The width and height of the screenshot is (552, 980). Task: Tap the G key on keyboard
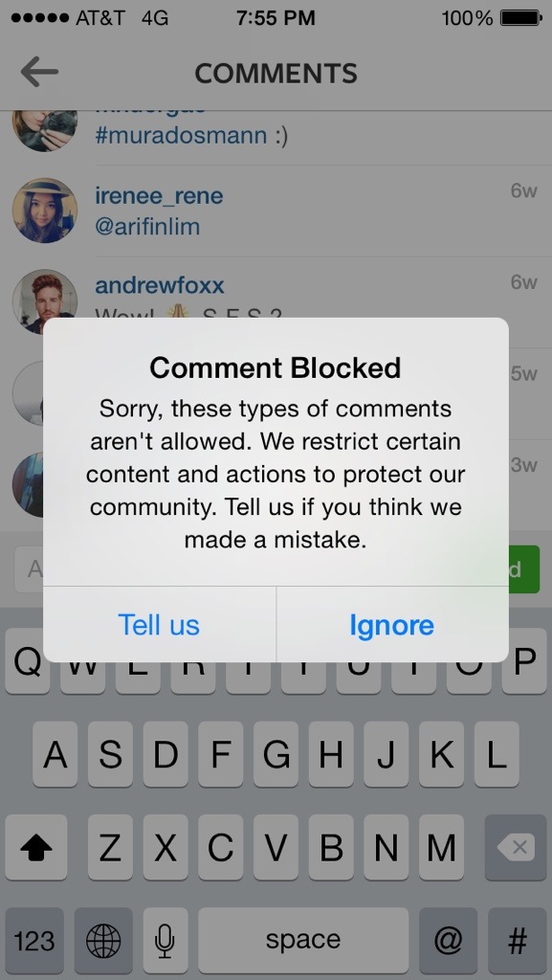click(276, 754)
